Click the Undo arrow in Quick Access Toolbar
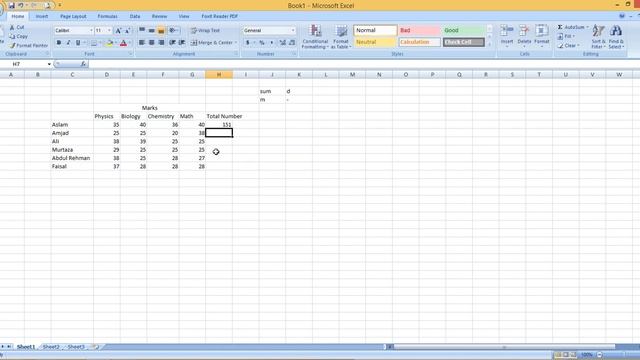Screen dimensions: 640x360 21,5
